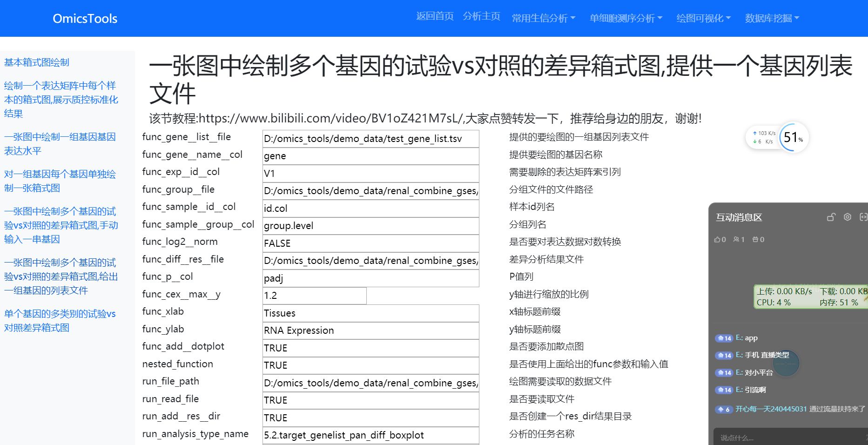Open 分析主页 in navbar

pos(481,16)
